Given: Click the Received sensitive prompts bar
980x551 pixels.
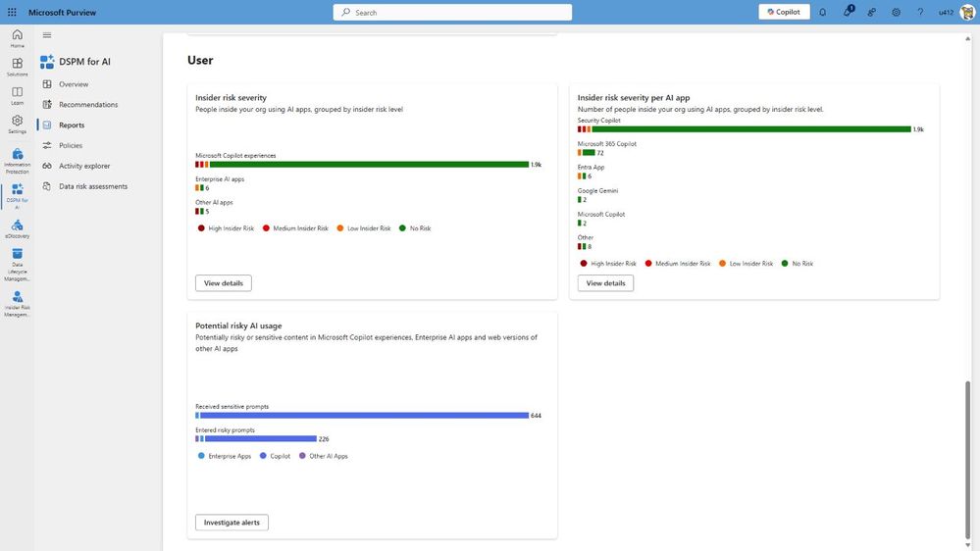Looking at the screenshot, I should click(364, 416).
